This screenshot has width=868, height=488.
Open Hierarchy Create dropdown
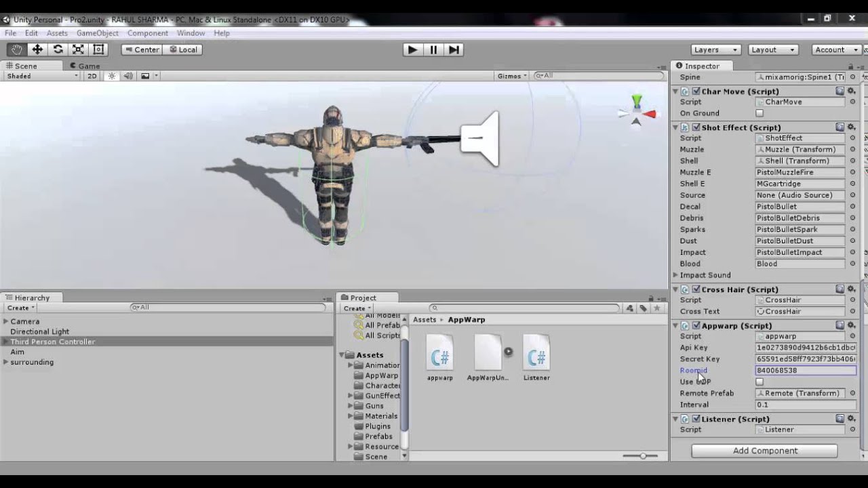[20, 308]
